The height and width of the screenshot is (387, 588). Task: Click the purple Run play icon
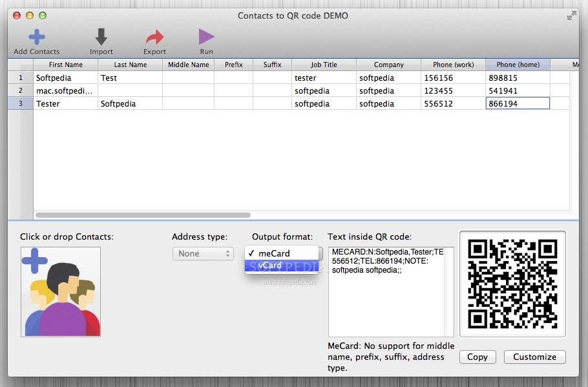[206, 37]
